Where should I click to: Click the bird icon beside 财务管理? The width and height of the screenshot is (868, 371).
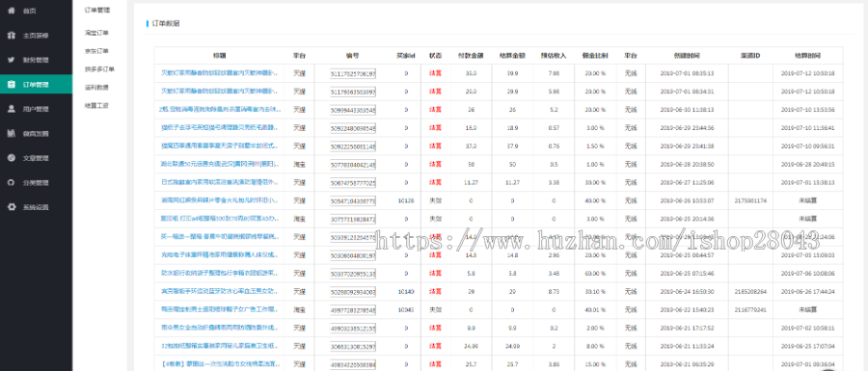(11, 60)
